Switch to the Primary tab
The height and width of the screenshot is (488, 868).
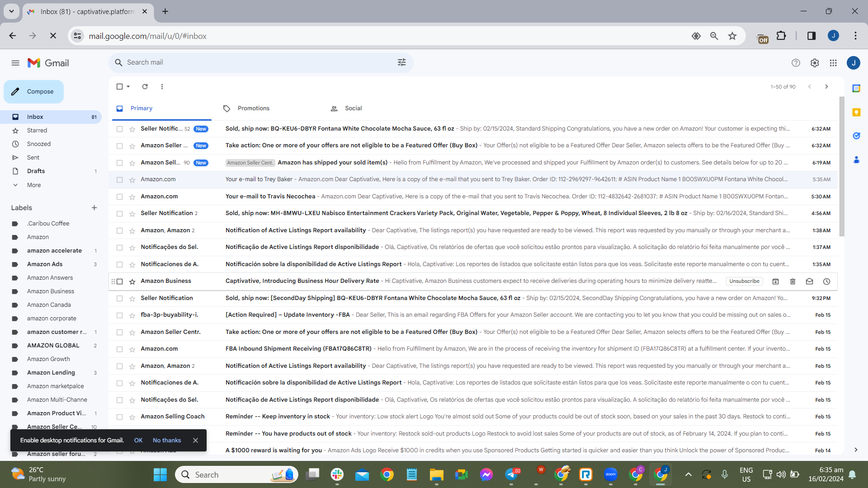[162, 108]
